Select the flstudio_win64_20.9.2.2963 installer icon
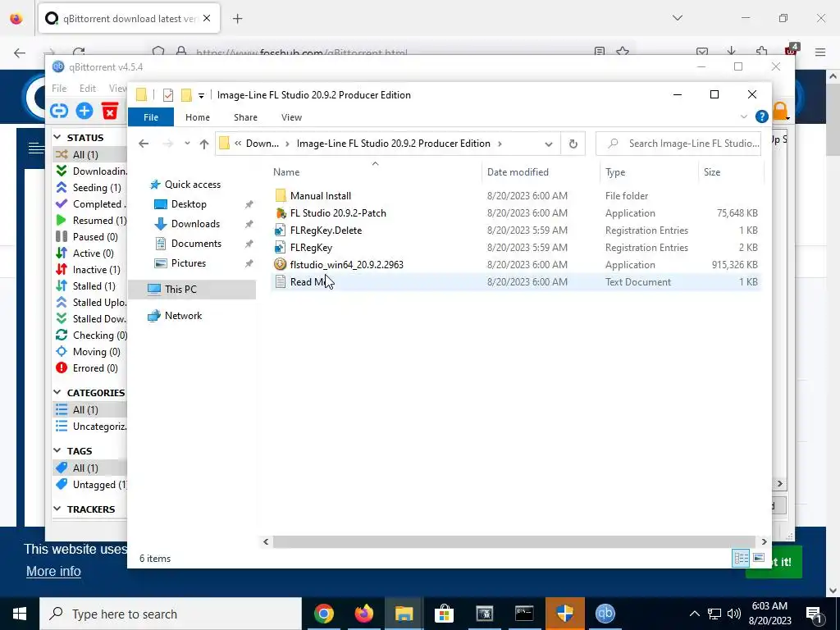 point(281,264)
